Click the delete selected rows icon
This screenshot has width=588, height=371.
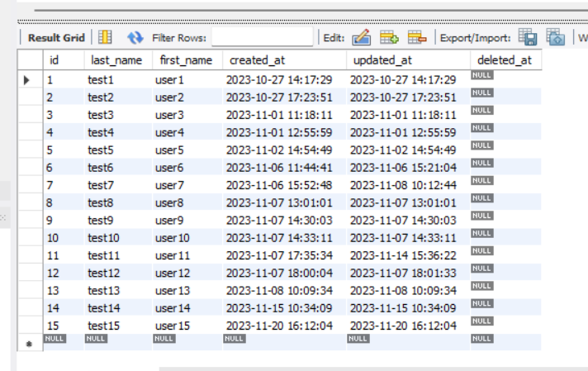417,37
